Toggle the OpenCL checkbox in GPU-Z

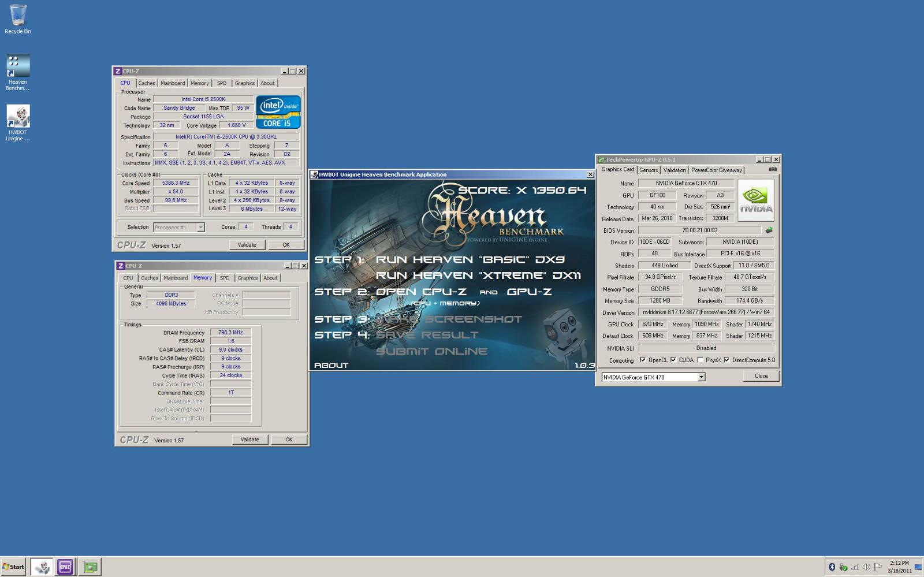tap(643, 360)
